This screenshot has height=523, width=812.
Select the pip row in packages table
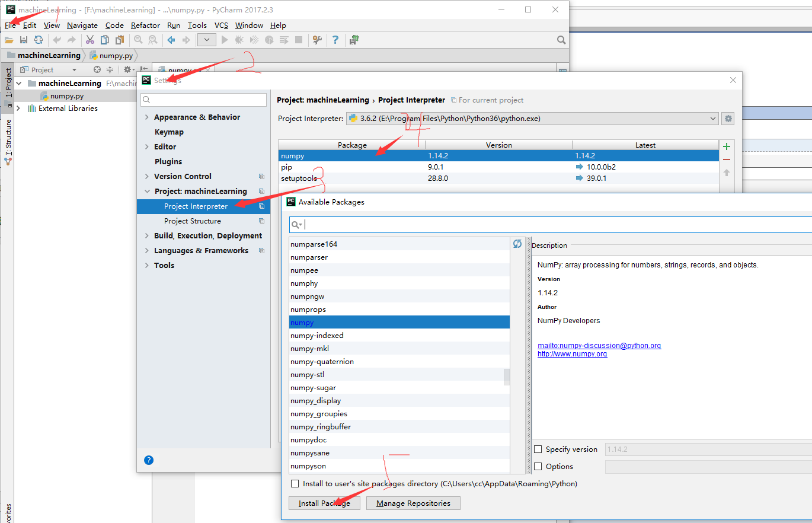498,167
